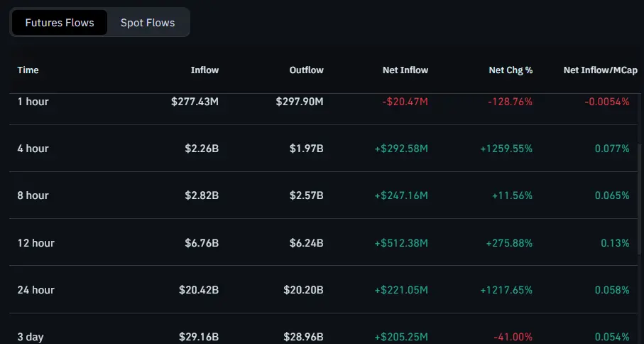The height and width of the screenshot is (344, 644).
Task: Switch to the Spot Flows tab
Action: click(x=148, y=23)
